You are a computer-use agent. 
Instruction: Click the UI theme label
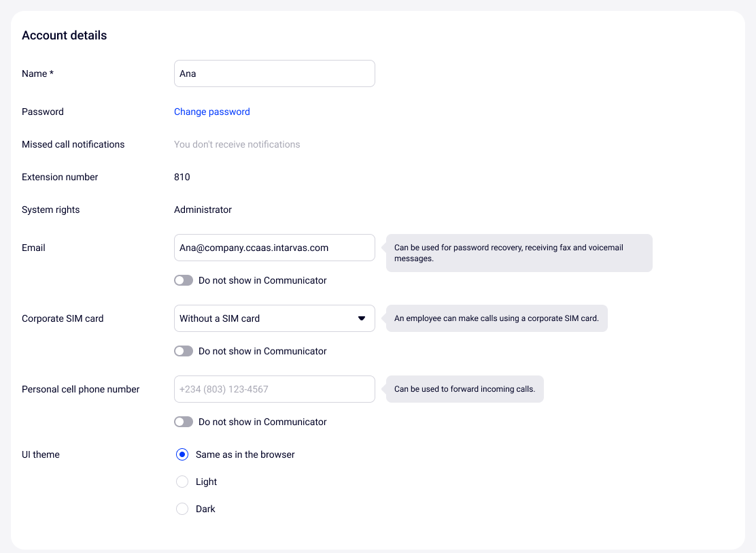(x=41, y=454)
